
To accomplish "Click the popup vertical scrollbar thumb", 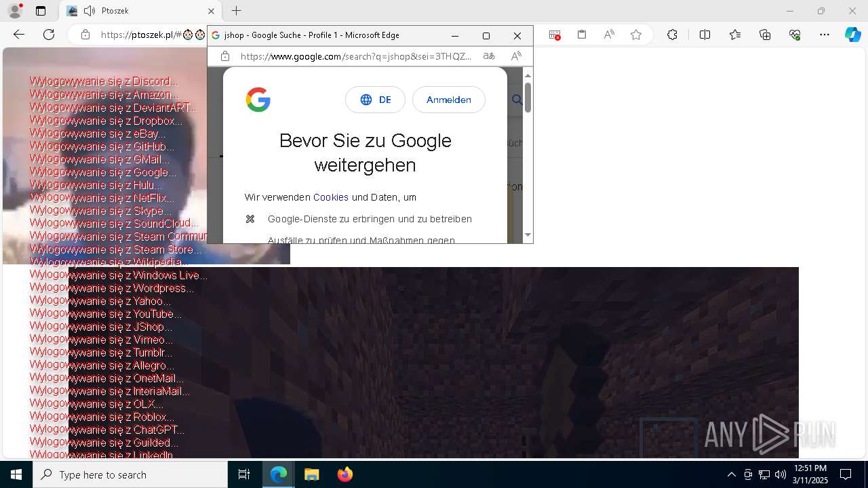I will pyautogui.click(x=528, y=97).
